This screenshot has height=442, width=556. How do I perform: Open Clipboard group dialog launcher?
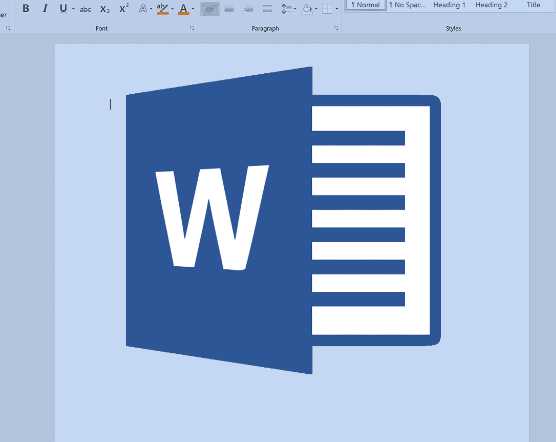click(8, 28)
